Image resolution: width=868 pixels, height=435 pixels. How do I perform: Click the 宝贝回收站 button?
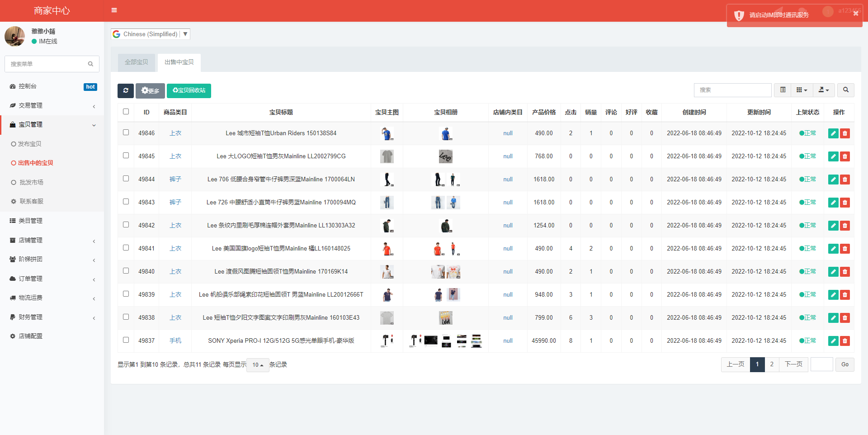(x=189, y=90)
